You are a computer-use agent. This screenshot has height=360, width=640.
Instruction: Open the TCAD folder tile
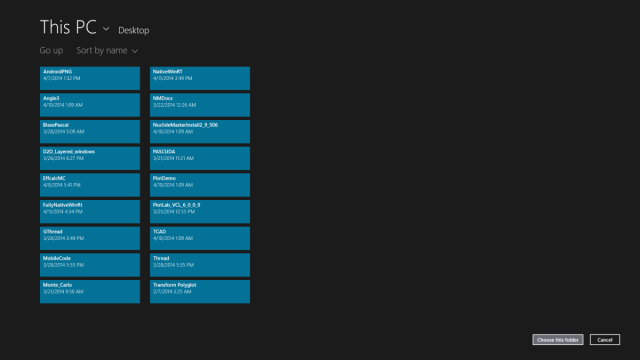(200, 238)
